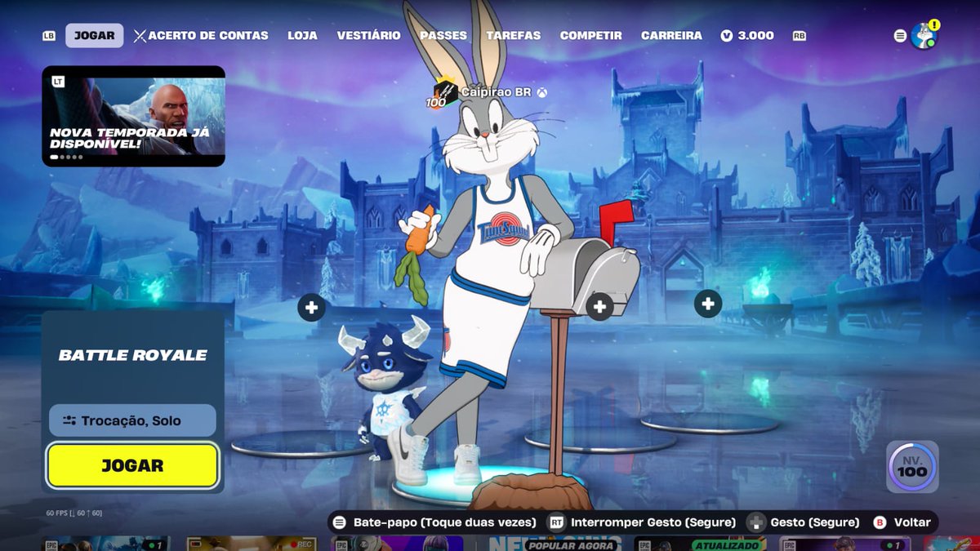The image size is (980, 551).
Task: Click the chat menu icon beside Bate-papo
Action: coord(340,522)
